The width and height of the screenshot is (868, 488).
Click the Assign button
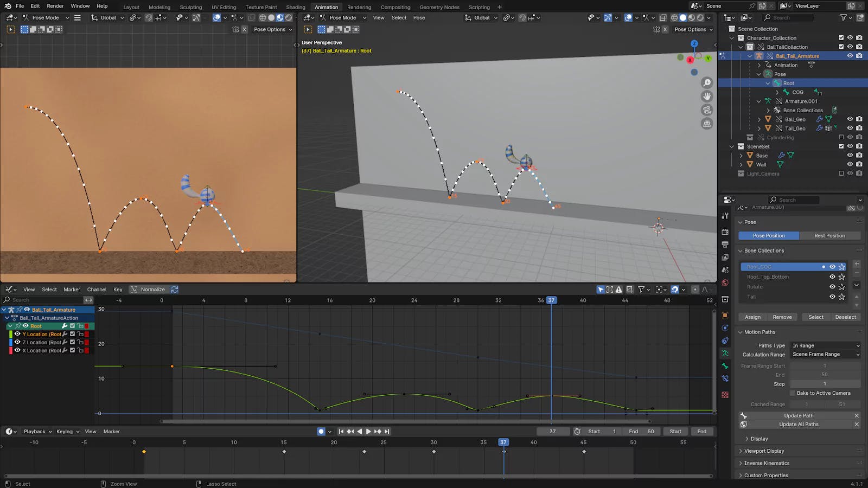point(752,317)
